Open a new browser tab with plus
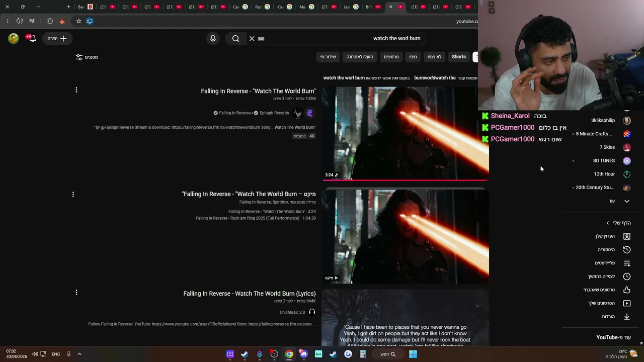 pyautogui.click(x=68, y=7)
